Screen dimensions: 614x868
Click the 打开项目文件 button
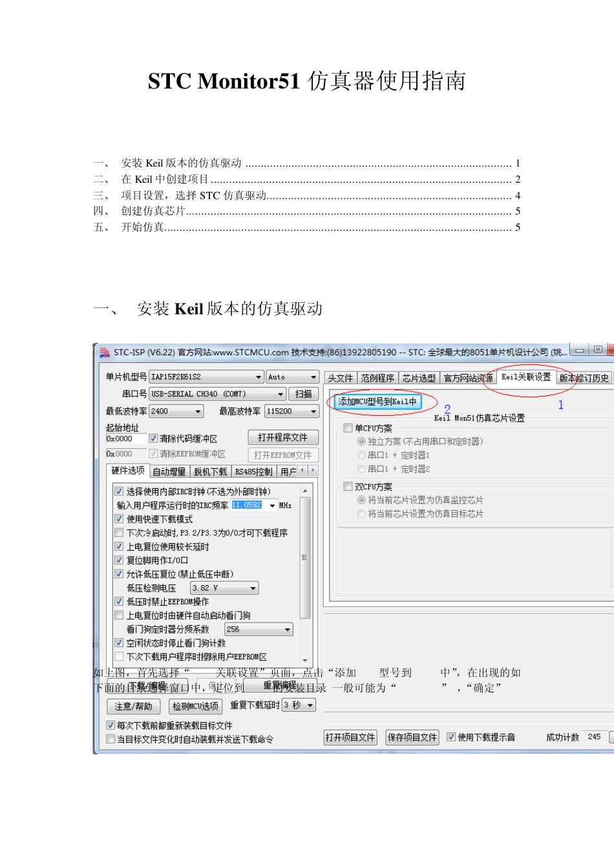pyautogui.click(x=350, y=738)
